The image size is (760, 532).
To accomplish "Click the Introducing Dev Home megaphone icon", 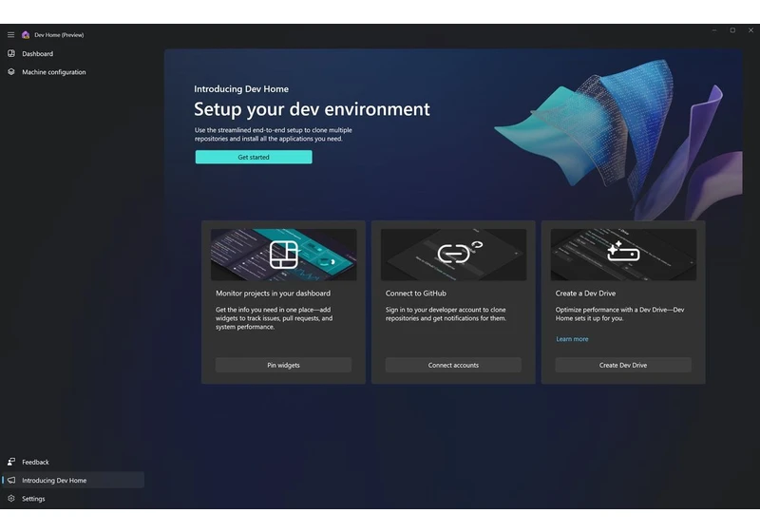I will [x=11, y=480].
